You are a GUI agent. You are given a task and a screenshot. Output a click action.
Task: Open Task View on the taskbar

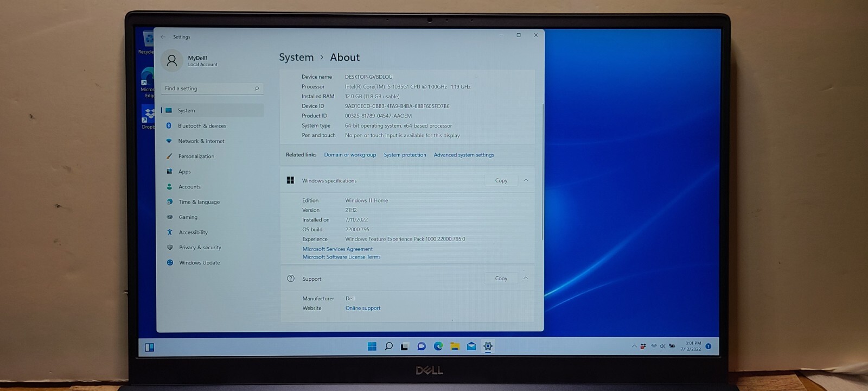[x=405, y=346]
